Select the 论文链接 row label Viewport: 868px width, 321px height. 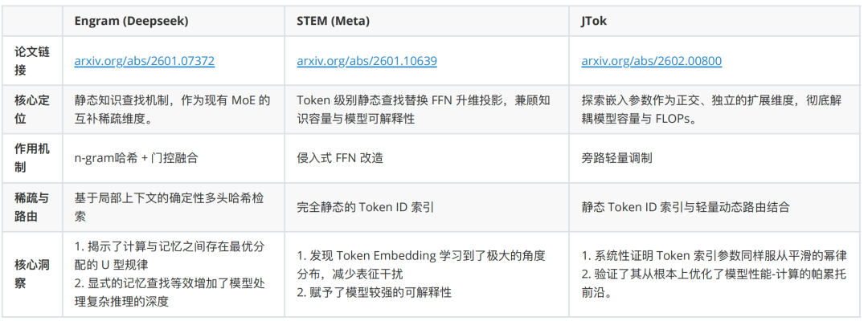(31, 60)
